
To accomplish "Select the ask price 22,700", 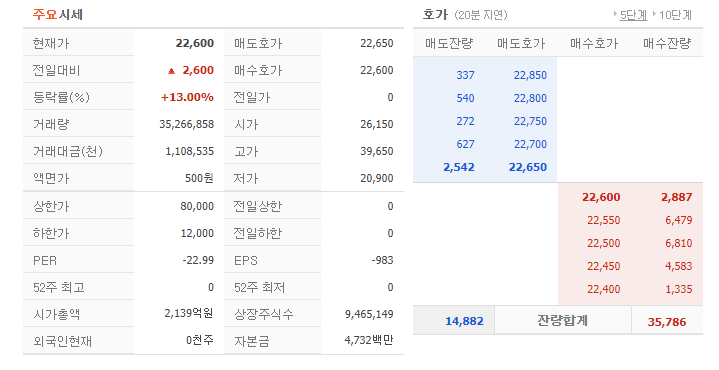I will click(x=530, y=144).
